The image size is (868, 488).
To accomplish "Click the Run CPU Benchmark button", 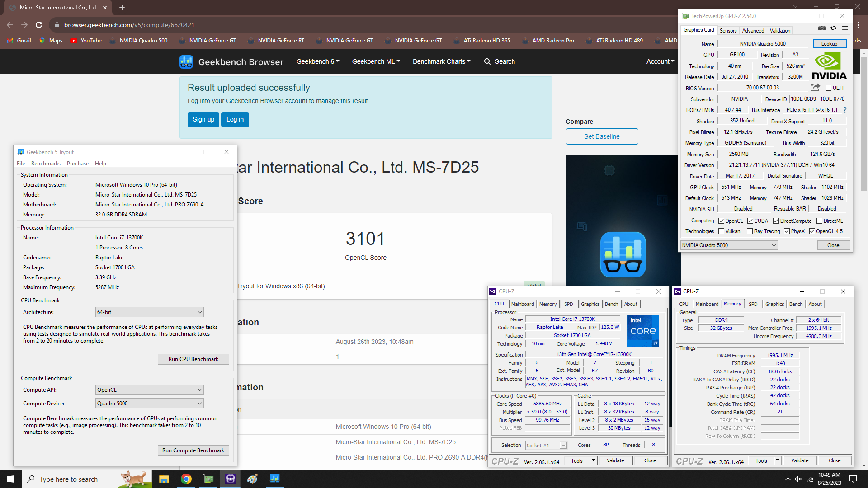I will pyautogui.click(x=193, y=359).
